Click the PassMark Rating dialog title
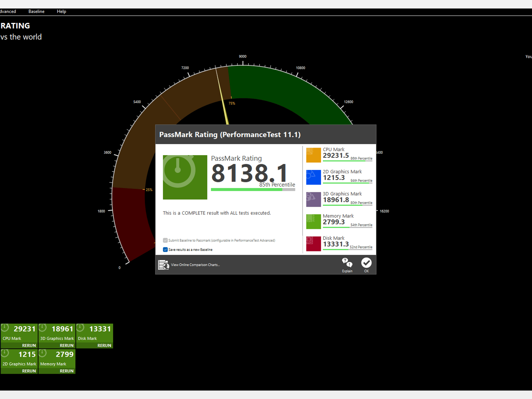Image resolution: width=532 pixels, height=399 pixels. click(230, 135)
